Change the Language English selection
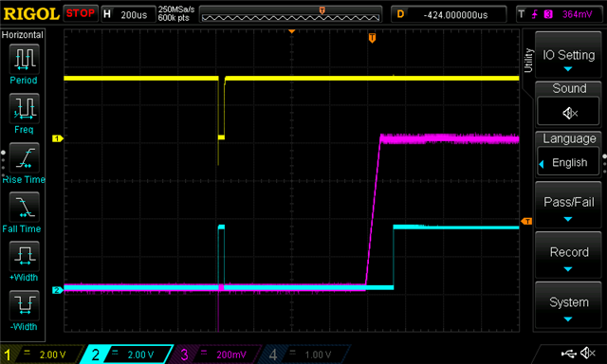This screenshot has height=364, width=607. point(568,162)
